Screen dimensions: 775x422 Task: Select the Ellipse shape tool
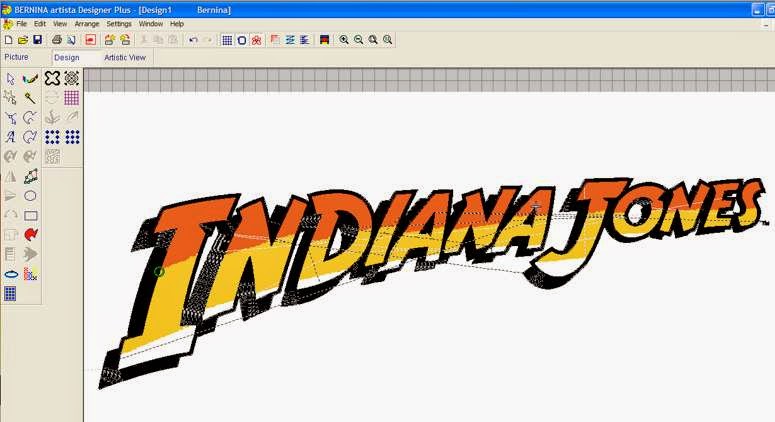30,196
